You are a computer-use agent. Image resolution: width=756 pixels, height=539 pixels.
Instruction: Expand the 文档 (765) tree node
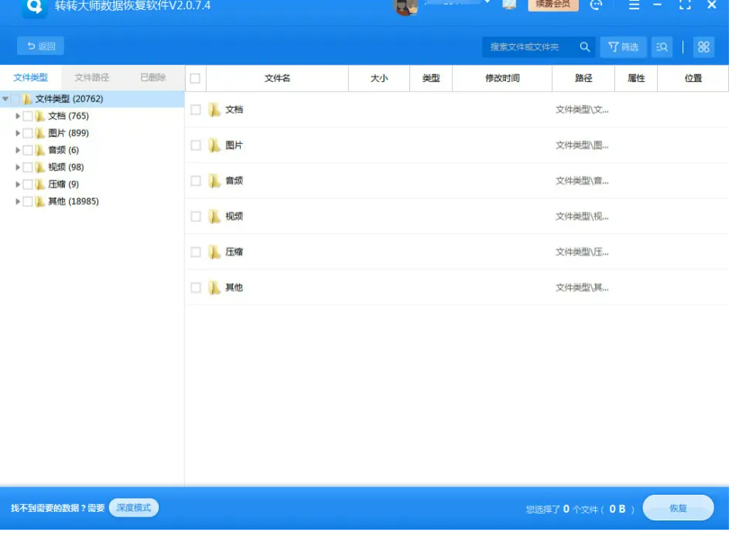[x=17, y=116]
